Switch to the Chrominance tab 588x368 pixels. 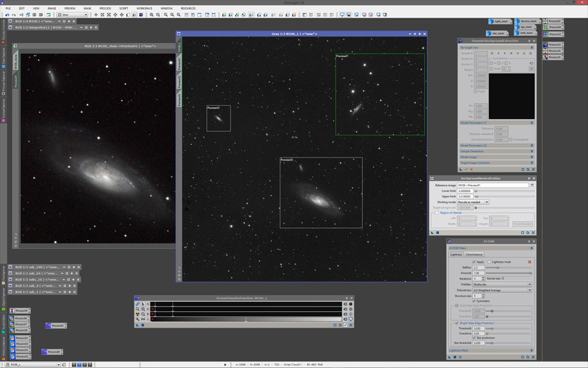474,254
